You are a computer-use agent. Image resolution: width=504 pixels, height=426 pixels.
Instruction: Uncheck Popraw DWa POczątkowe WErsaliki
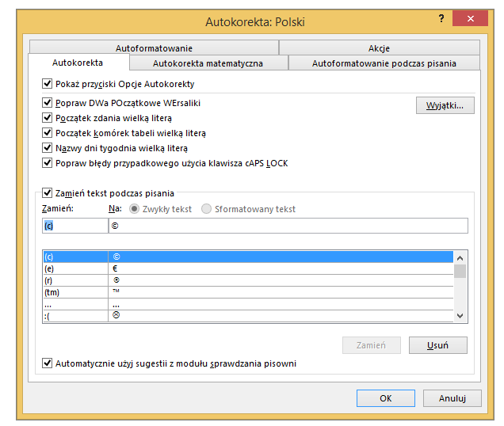[x=48, y=104]
